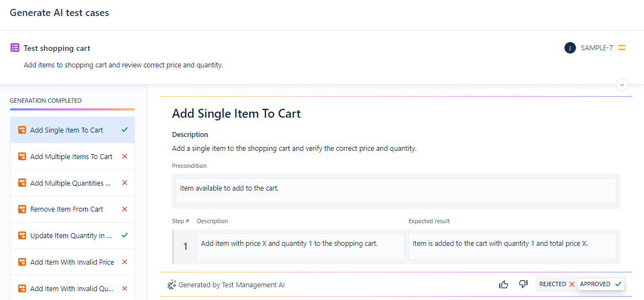Open the SAMPLE-7 issue link
The image size is (644, 300).
(596, 48)
